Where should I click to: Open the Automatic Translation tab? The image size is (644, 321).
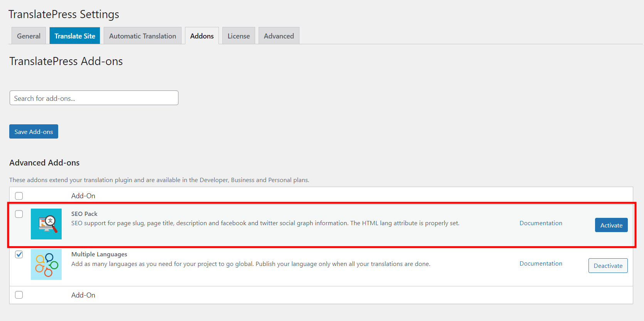coord(143,36)
